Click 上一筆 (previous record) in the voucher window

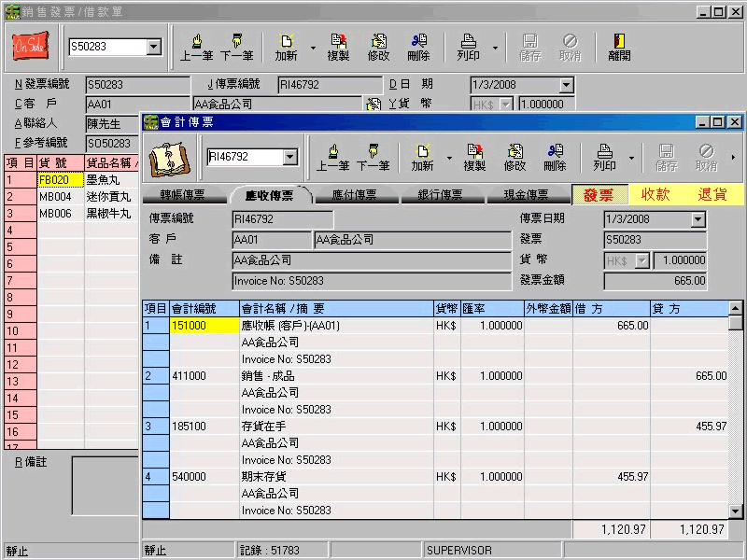tap(332, 157)
